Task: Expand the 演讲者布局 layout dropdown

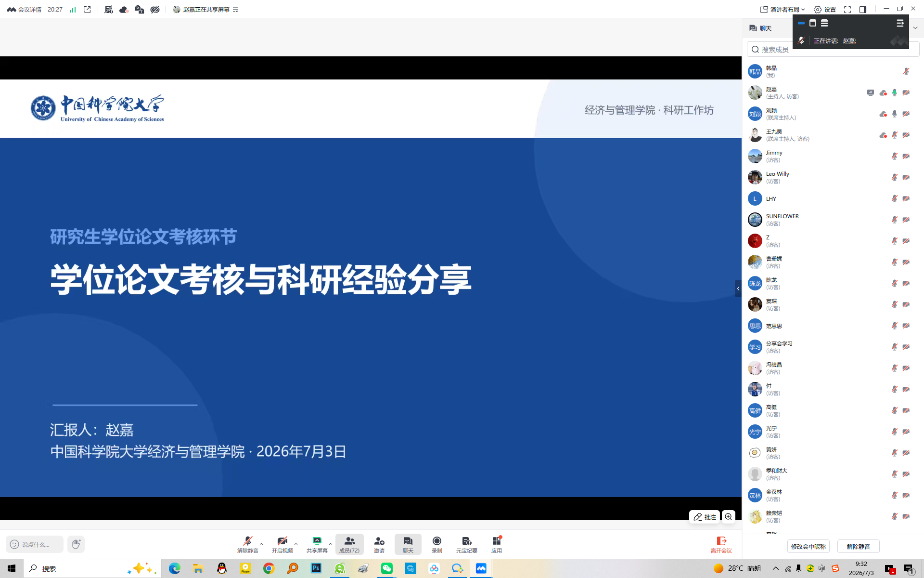Action: point(782,10)
